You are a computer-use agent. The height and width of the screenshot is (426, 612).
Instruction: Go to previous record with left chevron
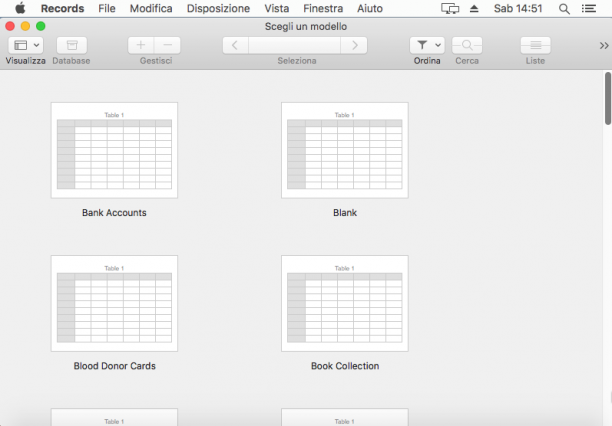coord(235,45)
